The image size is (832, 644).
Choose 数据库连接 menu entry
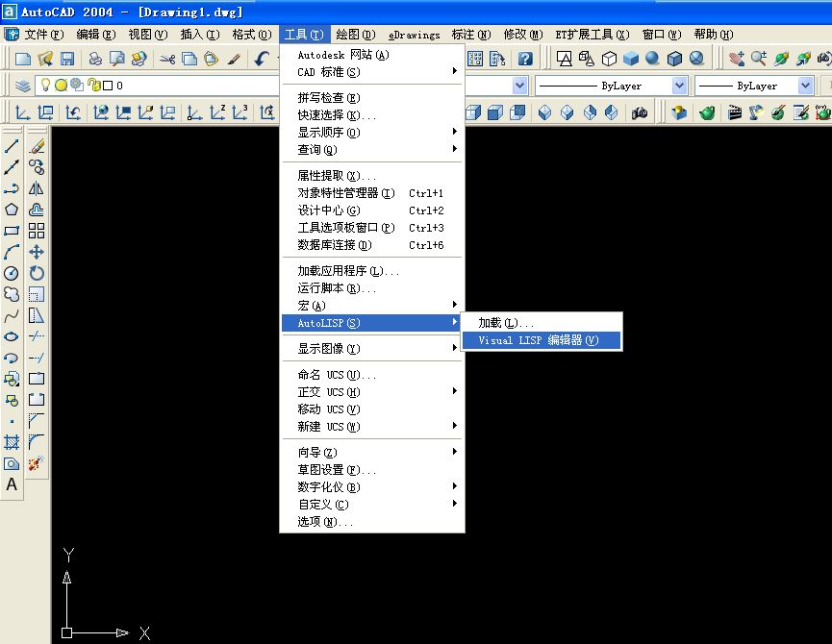click(372, 245)
